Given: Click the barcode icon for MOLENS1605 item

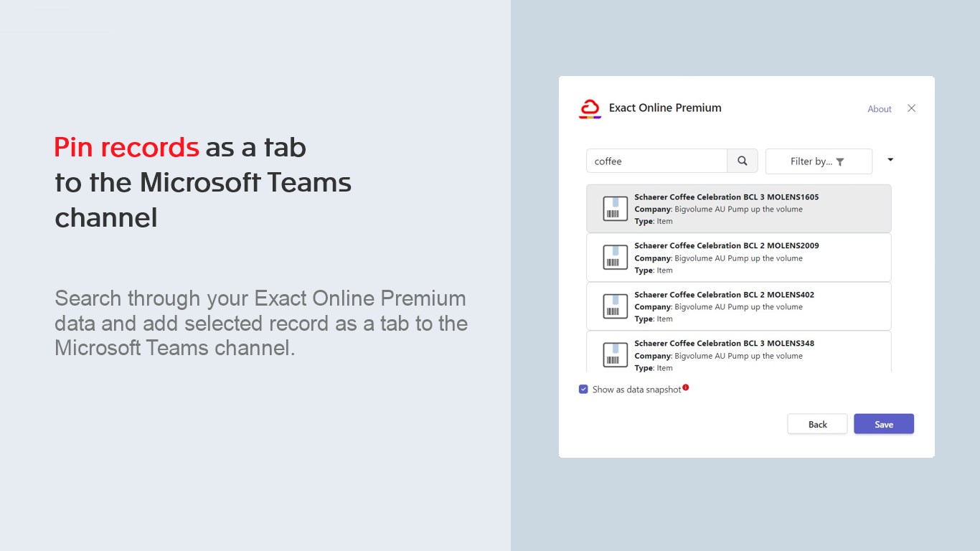Looking at the screenshot, I should tap(615, 209).
